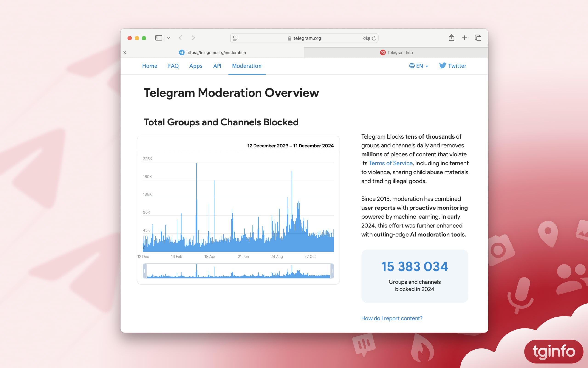
Task: Click the Telegram favicon on moderation tab
Action: click(x=181, y=53)
